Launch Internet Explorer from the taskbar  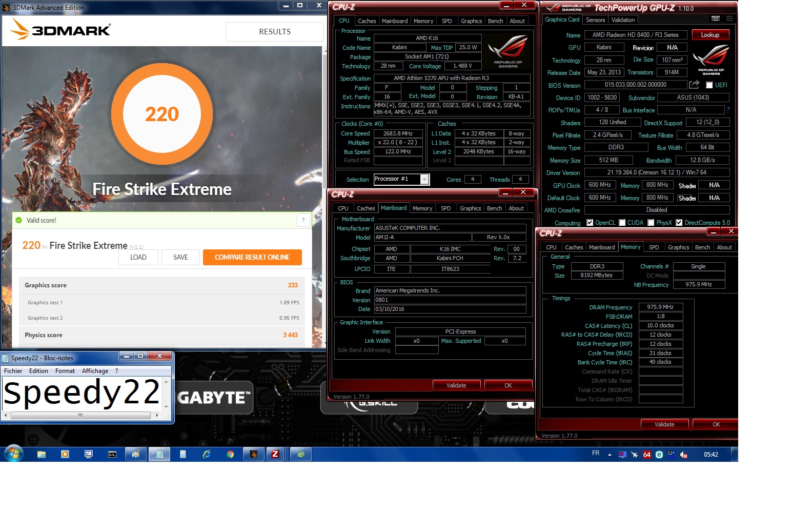pos(207,454)
